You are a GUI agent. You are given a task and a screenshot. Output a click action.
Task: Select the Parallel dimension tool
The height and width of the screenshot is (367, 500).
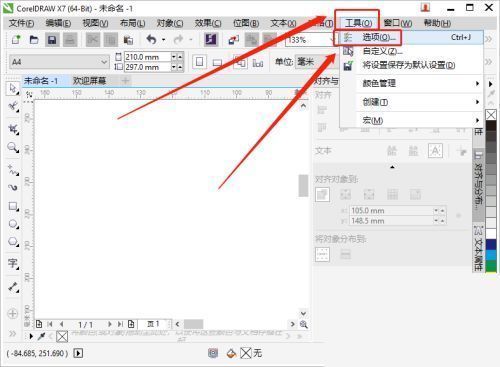point(13,287)
